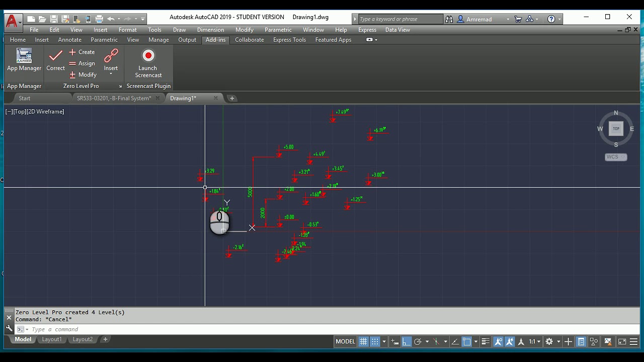
Task: Toggle the drawing Grid display
Action: click(x=363, y=341)
